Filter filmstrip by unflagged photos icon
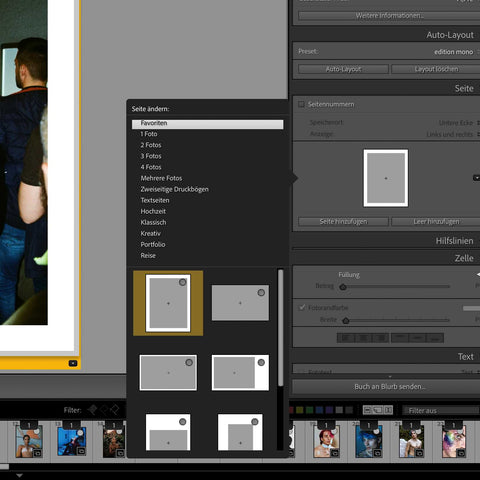Screen dimensions: 480x480 (x=104, y=410)
